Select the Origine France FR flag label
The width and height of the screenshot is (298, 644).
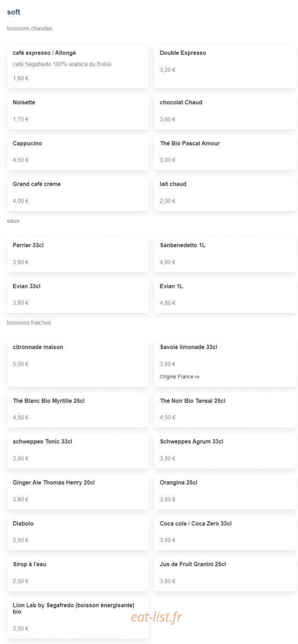pyautogui.click(x=180, y=377)
